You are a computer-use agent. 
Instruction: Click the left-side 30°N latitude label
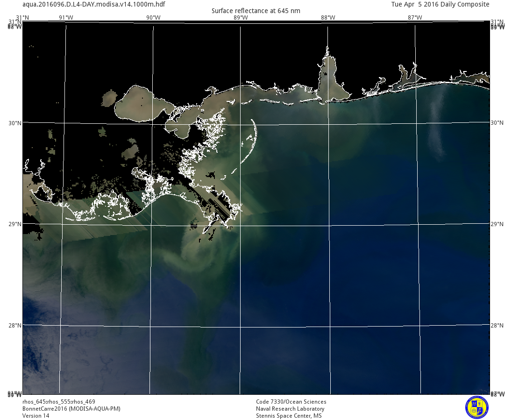pos(15,123)
